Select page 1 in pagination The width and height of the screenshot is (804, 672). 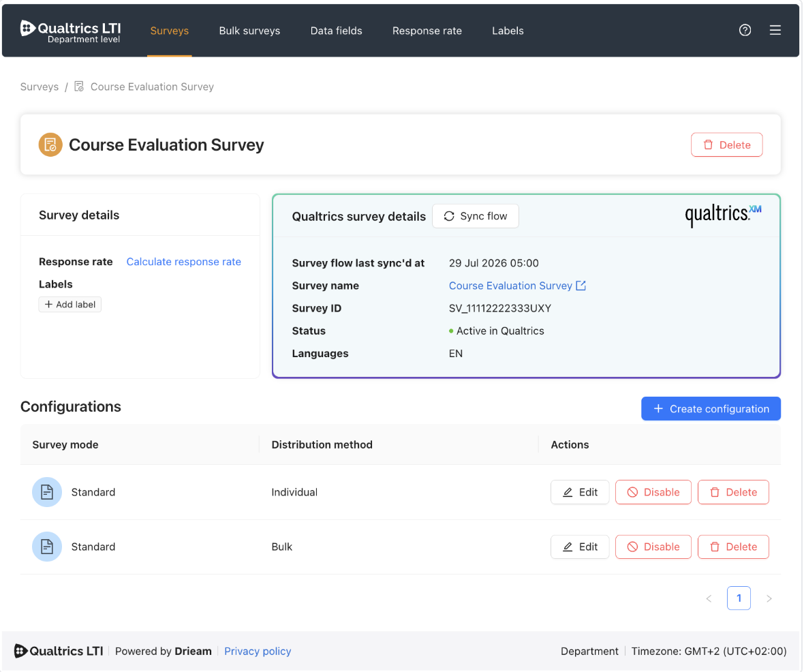pyautogui.click(x=739, y=598)
